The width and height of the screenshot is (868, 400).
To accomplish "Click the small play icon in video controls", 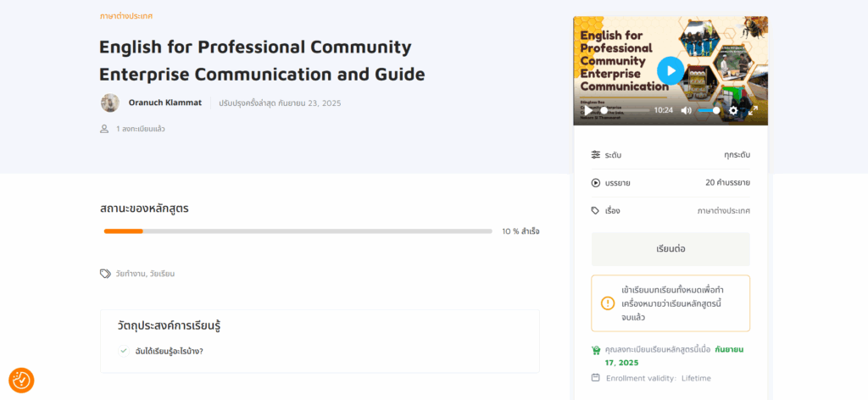I will (x=587, y=110).
